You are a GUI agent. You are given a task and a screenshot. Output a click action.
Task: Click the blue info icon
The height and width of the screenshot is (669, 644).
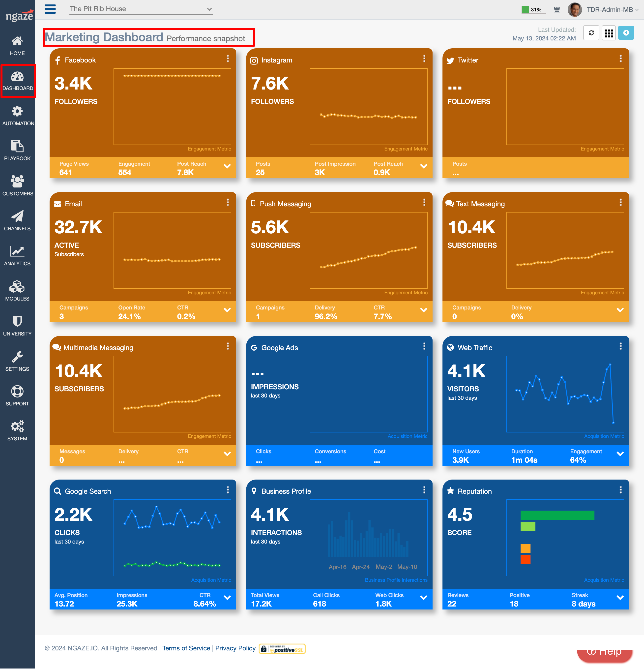(626, 33)
